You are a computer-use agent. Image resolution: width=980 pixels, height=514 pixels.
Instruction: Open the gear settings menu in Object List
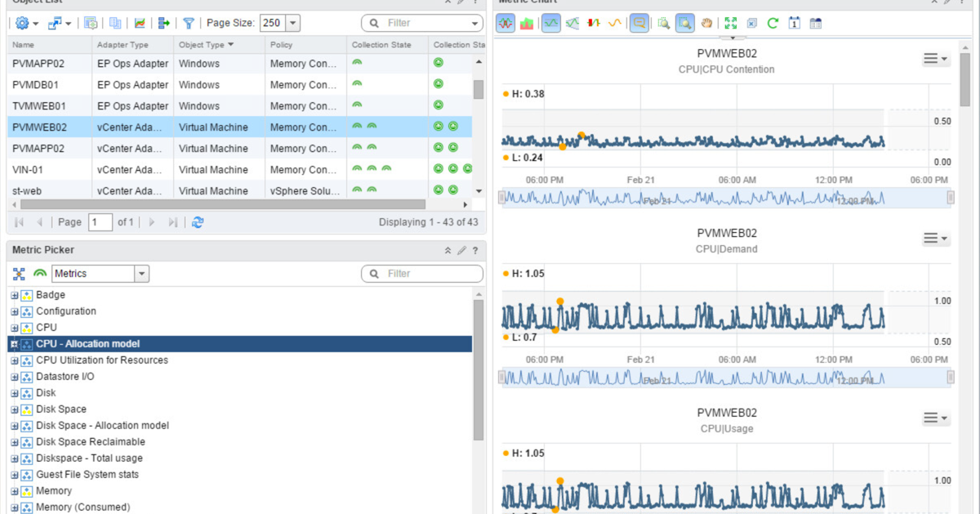[x=22, y=23]
